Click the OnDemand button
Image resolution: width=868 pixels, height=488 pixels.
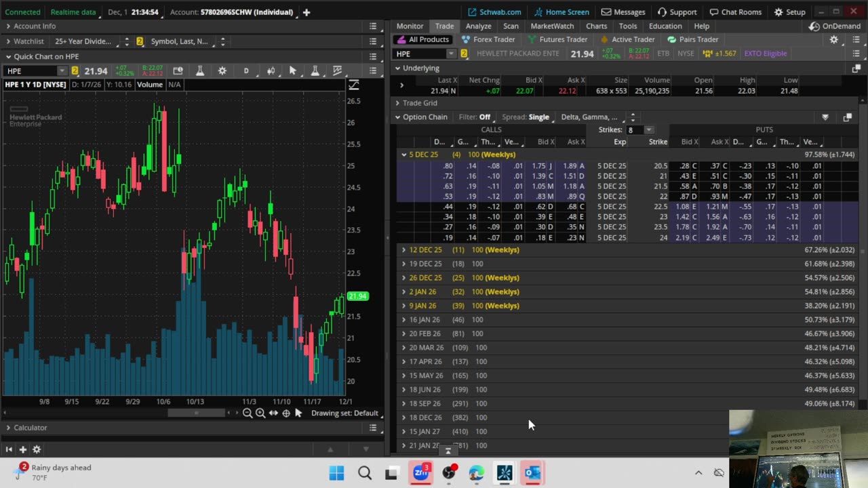click(835, 26)
